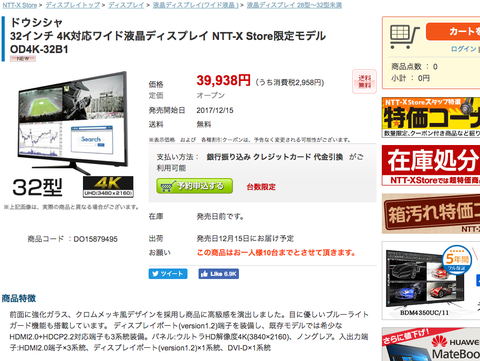Add to cart with orange button
480x361 pixels.
click(453, 31)
